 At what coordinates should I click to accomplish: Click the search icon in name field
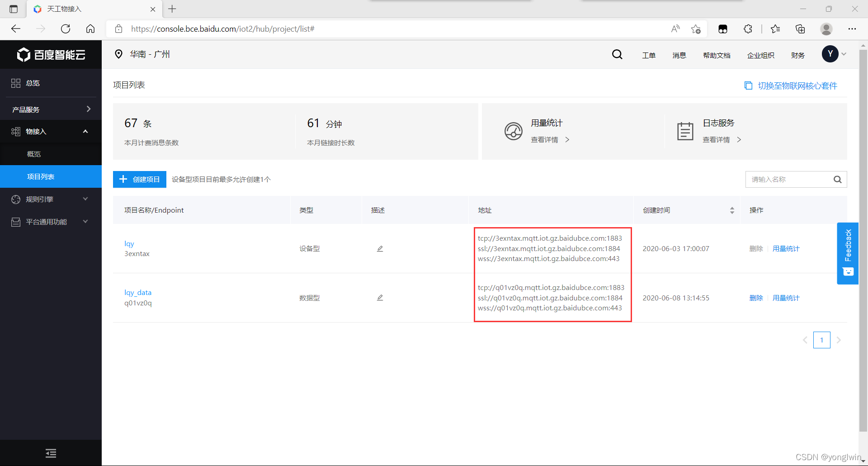pyautogui.click(x=838, y=180)
